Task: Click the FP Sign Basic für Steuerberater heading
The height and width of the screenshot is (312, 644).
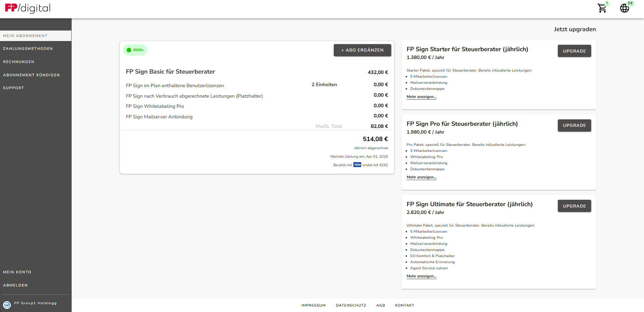Action: tap(170, 72)
